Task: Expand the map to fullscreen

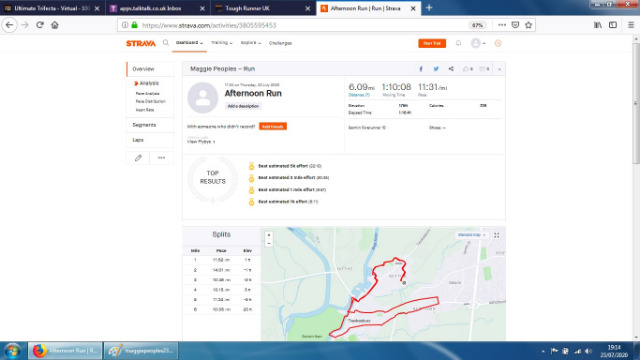Action: [x=497, y=235]
